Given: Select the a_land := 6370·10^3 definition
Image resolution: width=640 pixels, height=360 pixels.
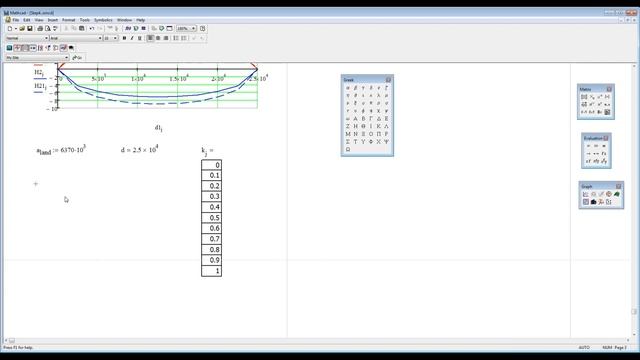Looking at the screenshot, I should pyautogui.click(x=61, y=150).
